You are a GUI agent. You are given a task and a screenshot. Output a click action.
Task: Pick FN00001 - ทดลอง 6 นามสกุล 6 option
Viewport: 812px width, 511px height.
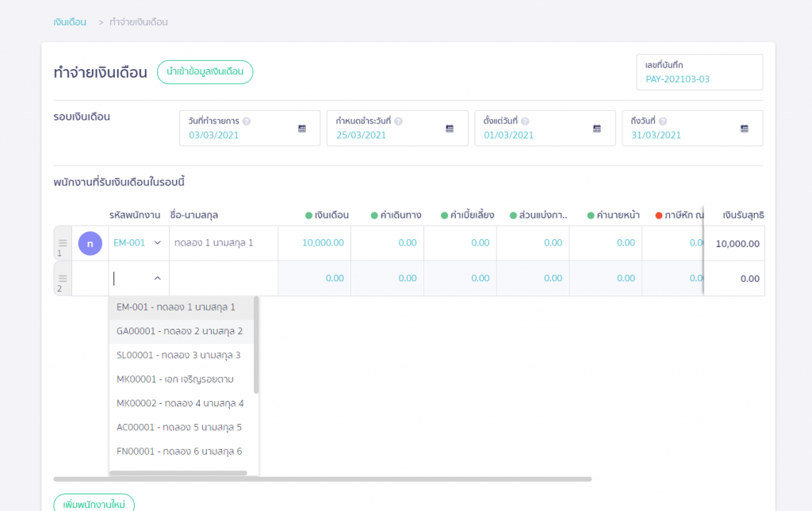178,452
